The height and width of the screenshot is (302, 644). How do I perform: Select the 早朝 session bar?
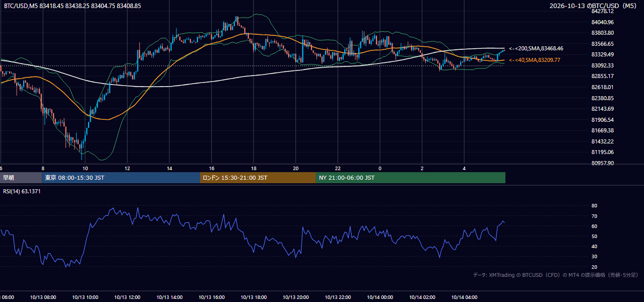pyautogui.click(x=21, y=178)
